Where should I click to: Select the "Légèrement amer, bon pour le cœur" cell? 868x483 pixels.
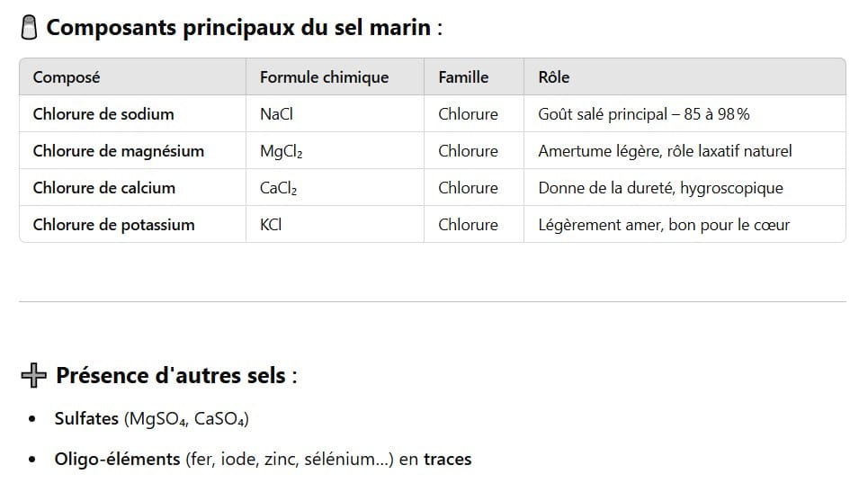pyautogui.click(x=663, y=225)
